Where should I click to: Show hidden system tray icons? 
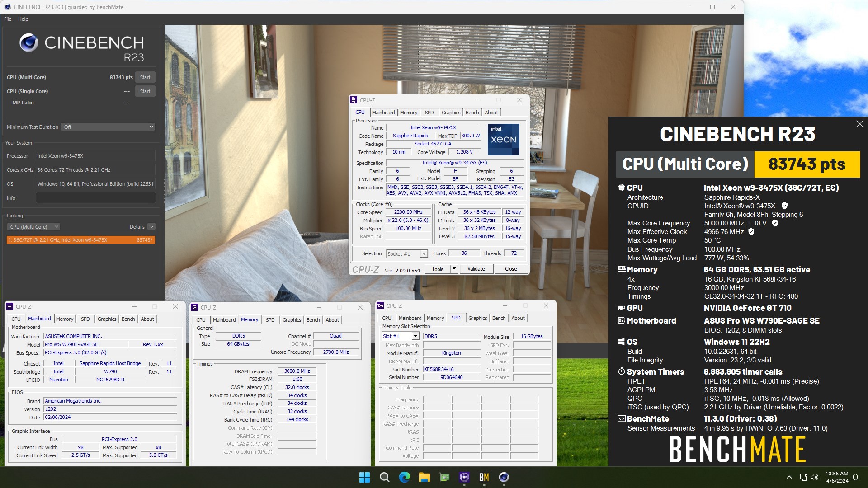click(x=789, y=477)
